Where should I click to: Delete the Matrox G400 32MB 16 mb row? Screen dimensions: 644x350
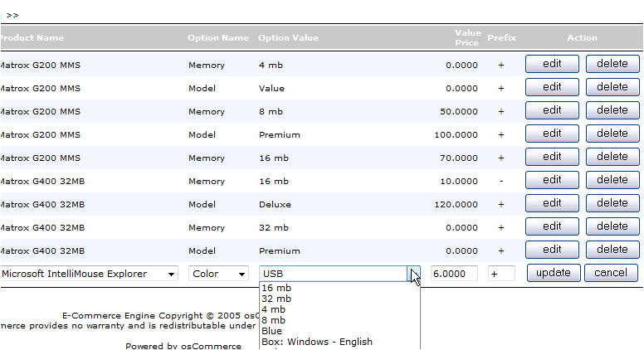(612, 180)
